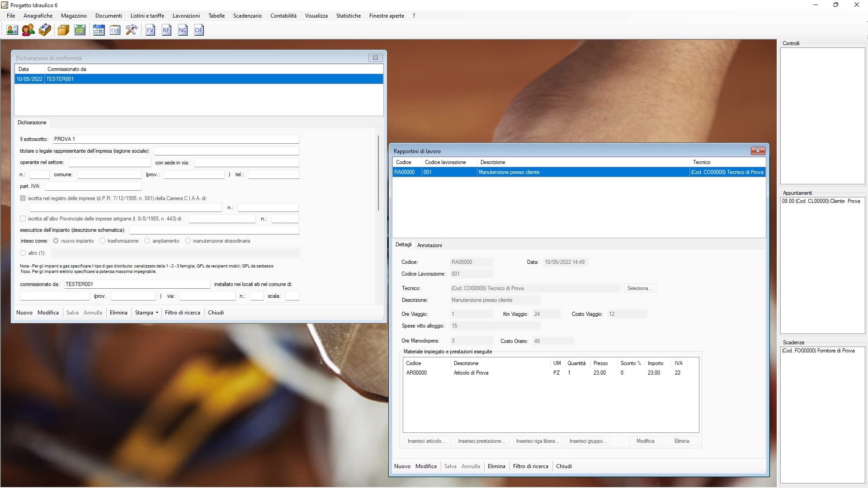Image resolution: width=868 pixels, height=488 pixels.
Task: Click the OF document toolbar icon
Action: point(199,30)
